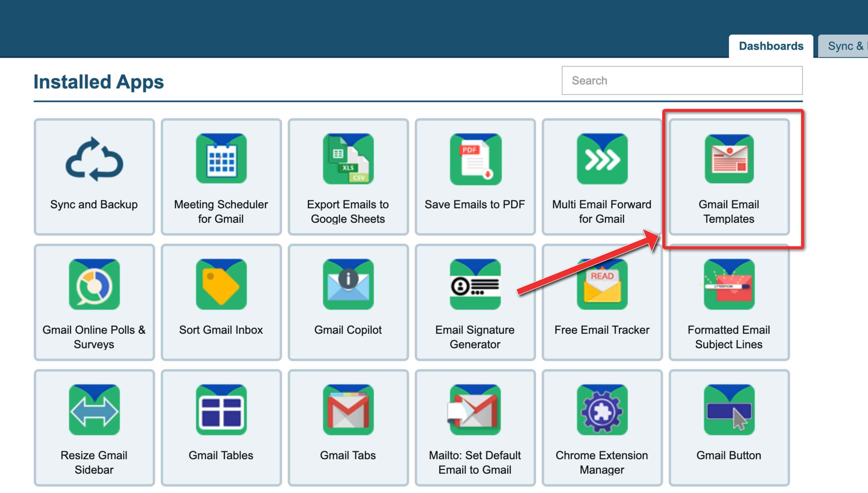The width and height of the screenshot is (868, 493).
Task: Click the Gmail Tables grid icon
Action: tap(221, 410)
